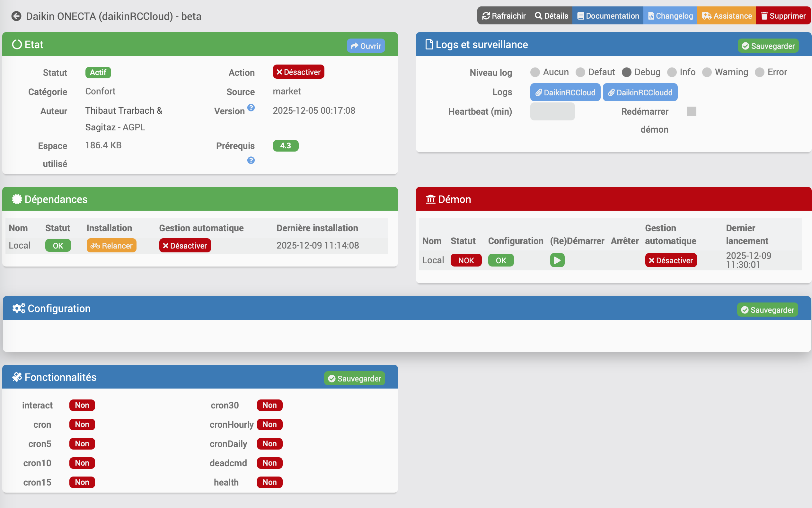Delete the plugin with the Supprimer button

tap(783, 16)
